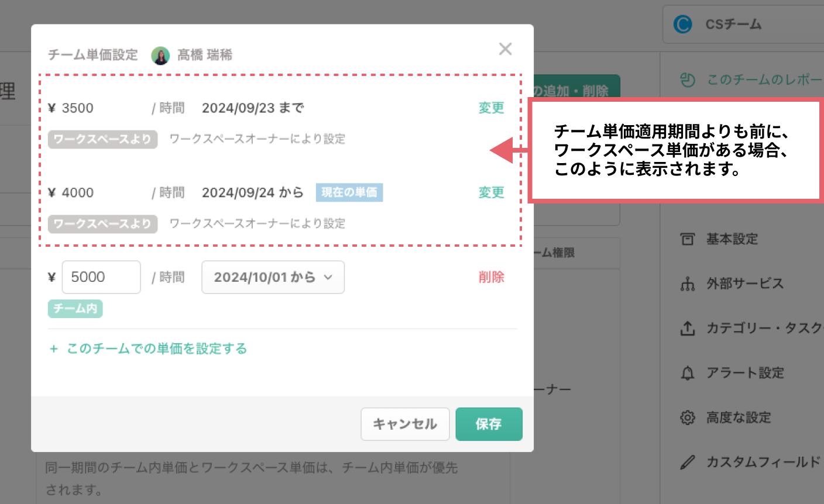Click the category and task upload icon

click(688, 329)
